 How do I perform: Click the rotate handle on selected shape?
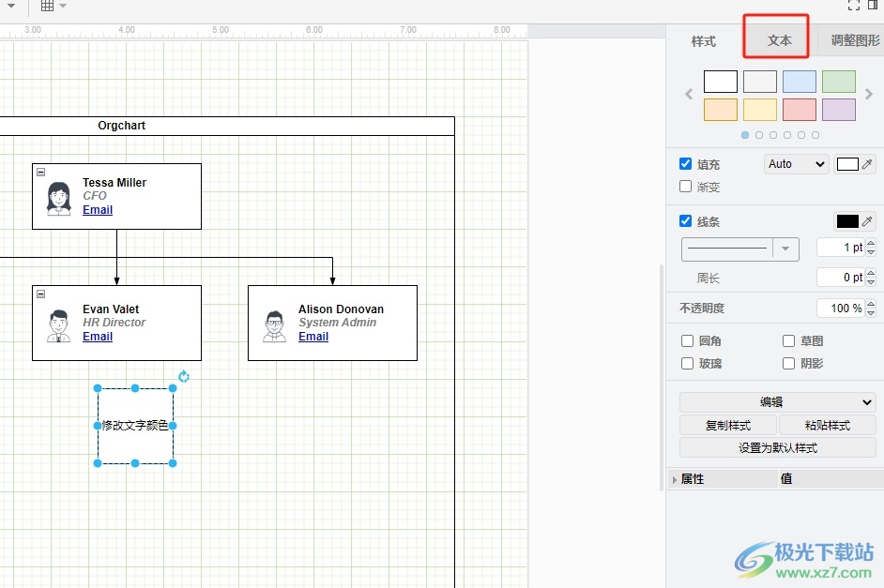(x=184, y=376)
